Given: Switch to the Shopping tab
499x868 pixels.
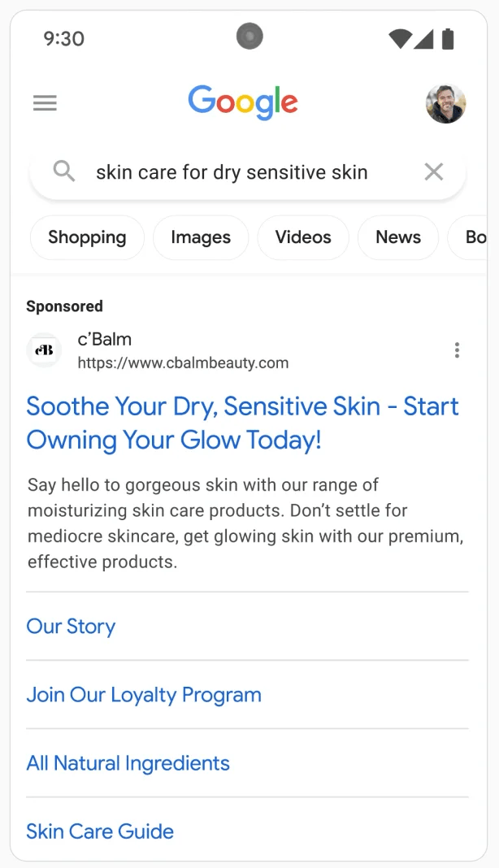Looking at the screenshot, I should point(86,237).
